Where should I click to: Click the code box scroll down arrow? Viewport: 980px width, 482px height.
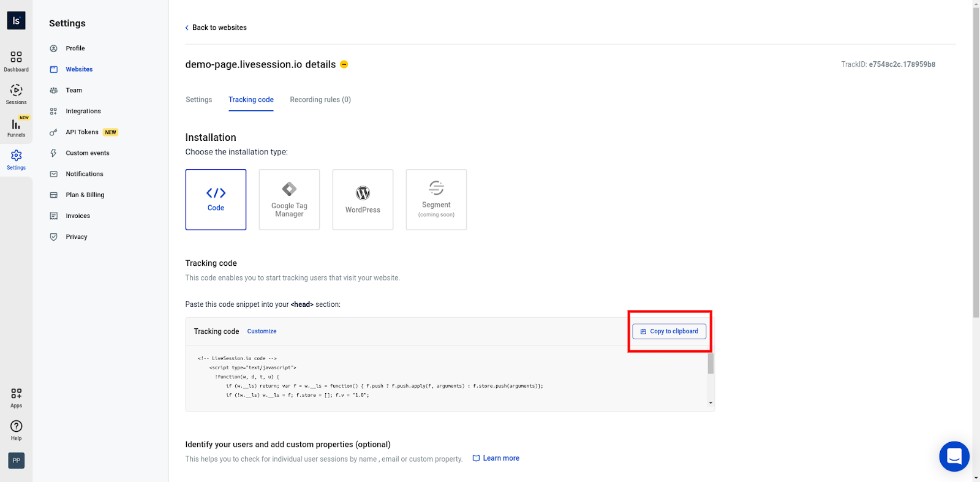pyautogui.click(x=710, y=403)
